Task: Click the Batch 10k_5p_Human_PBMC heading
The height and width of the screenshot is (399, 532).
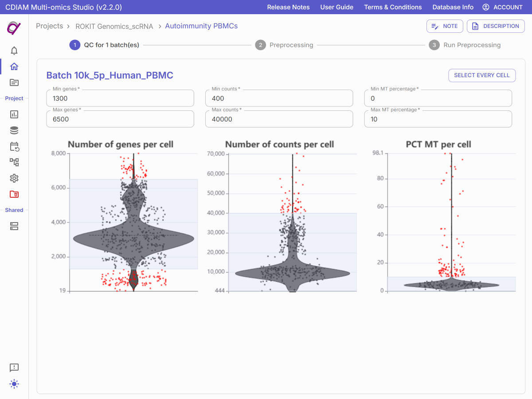Action: [x=110, y=75]
